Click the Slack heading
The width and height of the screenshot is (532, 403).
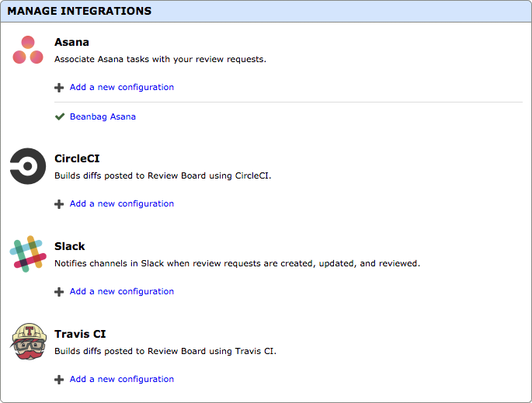pos(70,246)
